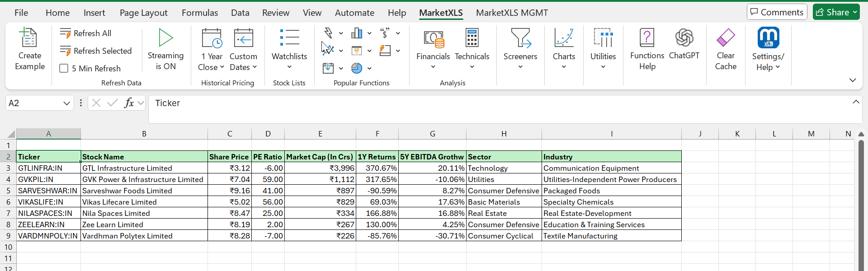
Task: Click the calendar download function icon
Action: [328, 68]
